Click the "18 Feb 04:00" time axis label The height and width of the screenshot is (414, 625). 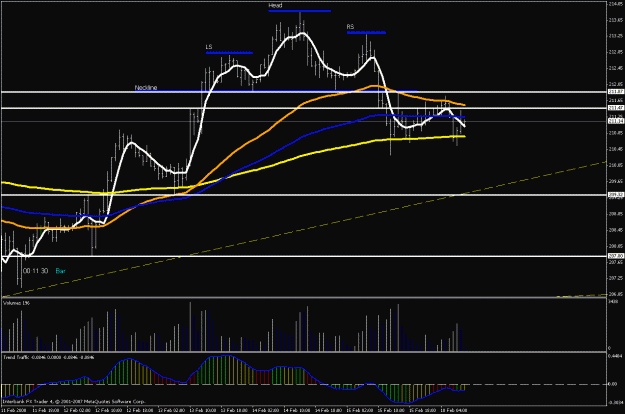point(454,410)
